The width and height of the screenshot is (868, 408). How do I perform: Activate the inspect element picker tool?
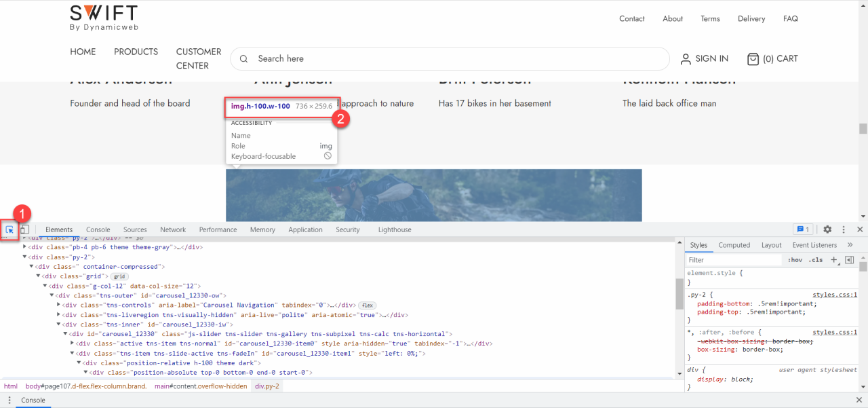(x=9, y=230)
